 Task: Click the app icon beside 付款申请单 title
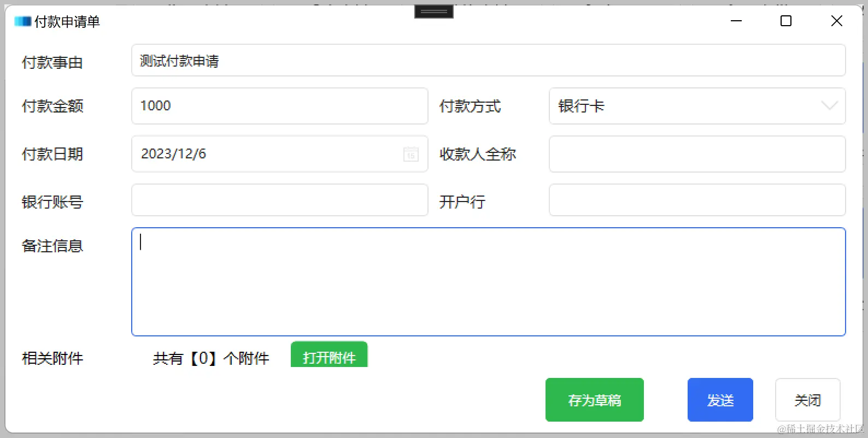[x=23, y=21]
